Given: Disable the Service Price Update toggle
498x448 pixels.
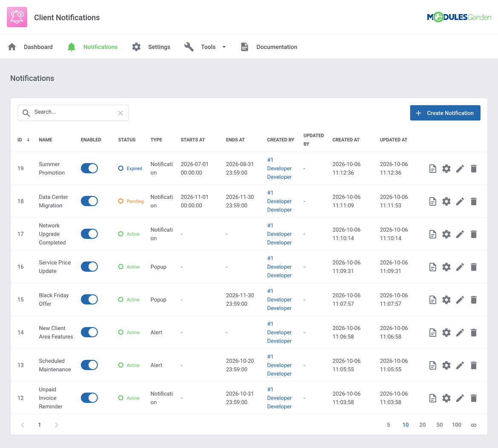Looking at the screenshot, I should 89,267.
